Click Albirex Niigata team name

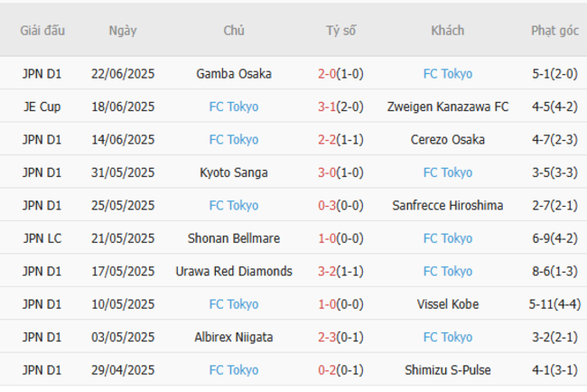[x=233, y=337]
